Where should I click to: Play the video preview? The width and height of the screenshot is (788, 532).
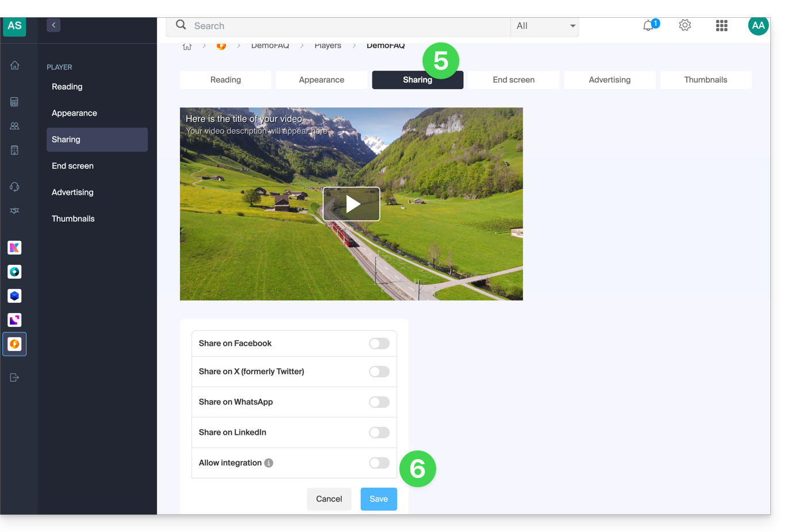[351, 204]
